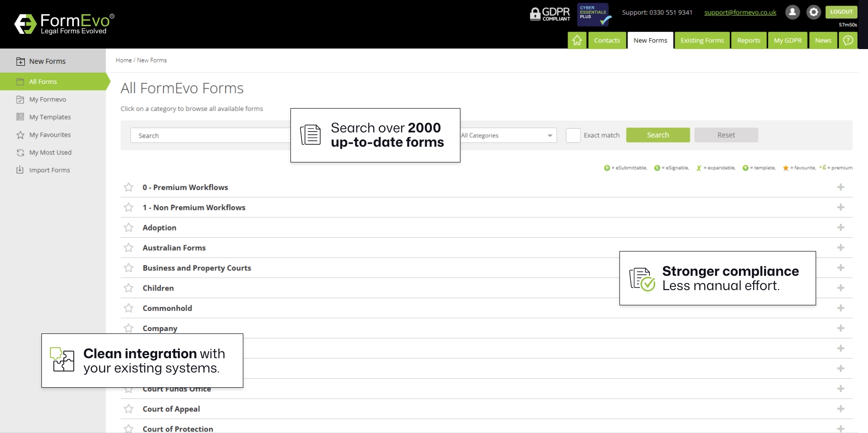Open the Reports tab
This screenshot has width=868, height=433.
[x=748, y=40]
